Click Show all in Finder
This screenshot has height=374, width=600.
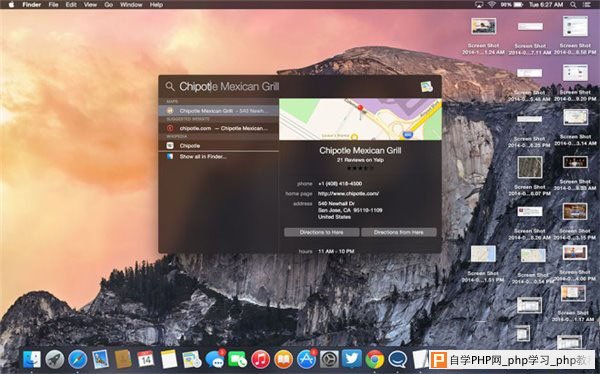pos(218,157)
